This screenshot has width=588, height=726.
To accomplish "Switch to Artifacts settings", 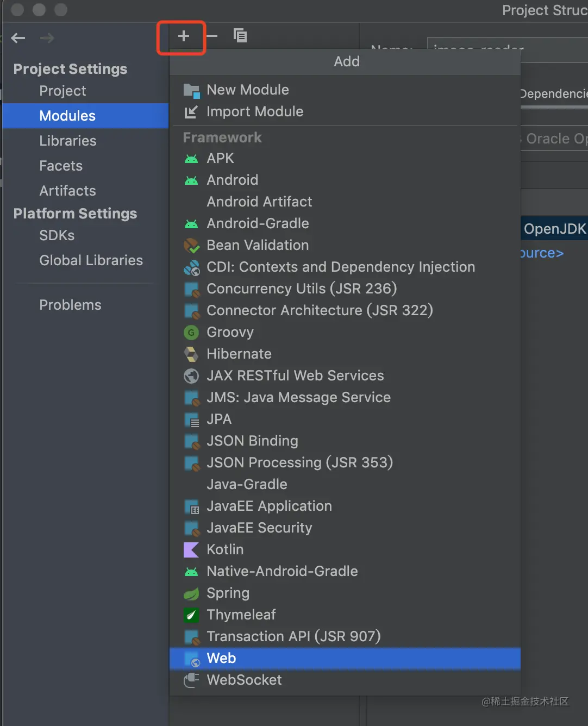I will [x=67, y=191].
